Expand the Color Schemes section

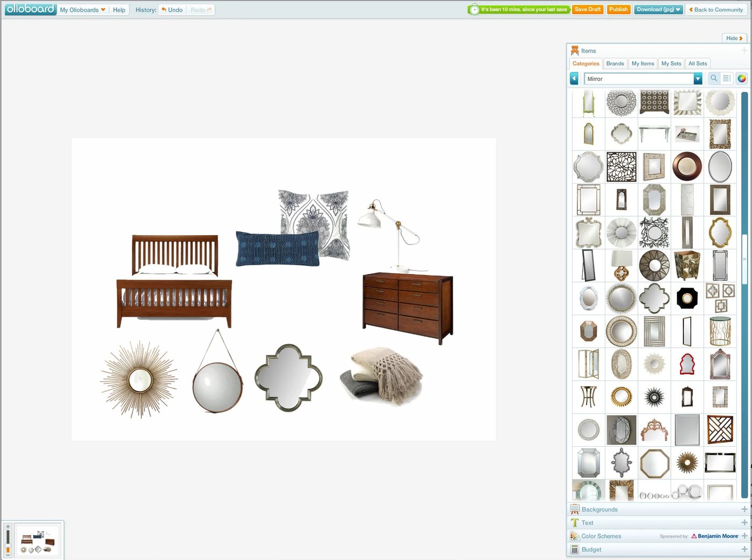[658, 536]
